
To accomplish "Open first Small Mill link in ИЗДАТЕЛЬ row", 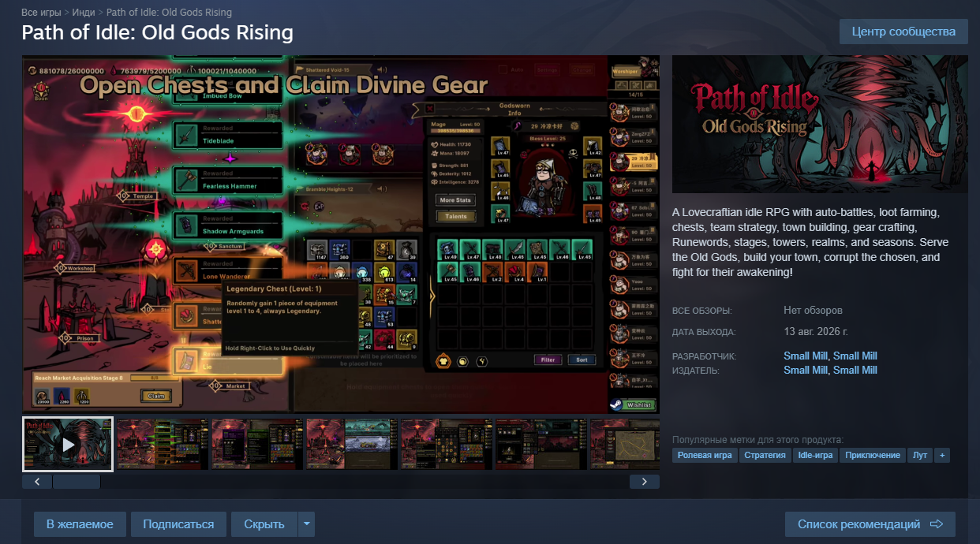I will coord(805,370).
